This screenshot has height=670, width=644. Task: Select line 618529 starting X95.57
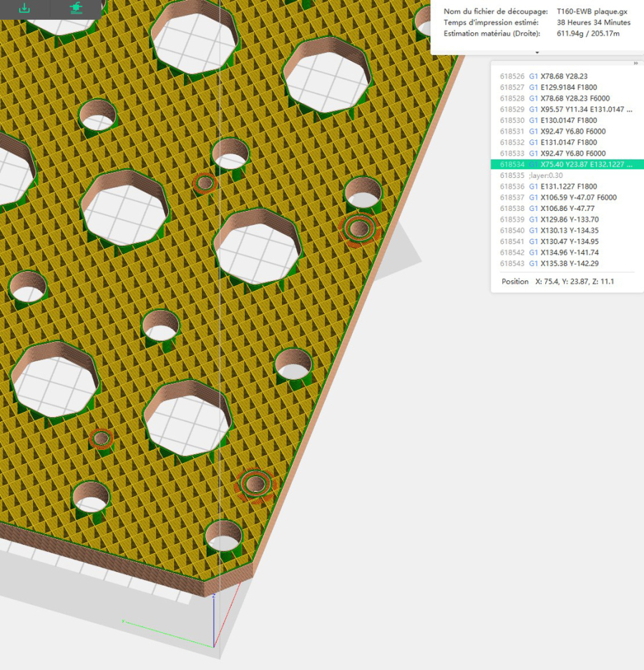(565, 109)
